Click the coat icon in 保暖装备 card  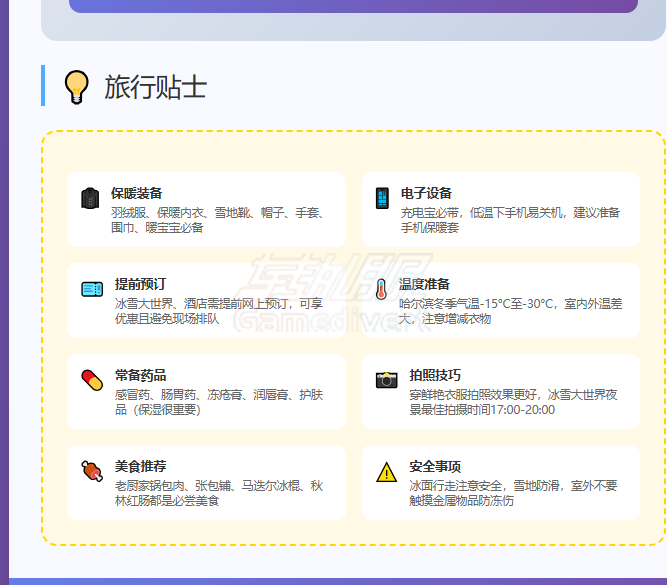(x=90, y=198)
